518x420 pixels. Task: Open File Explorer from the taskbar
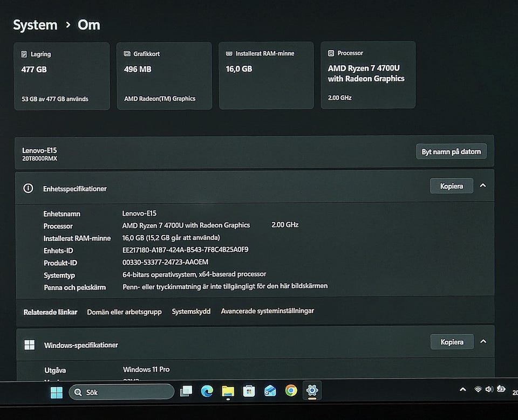(x=228, y=391)
